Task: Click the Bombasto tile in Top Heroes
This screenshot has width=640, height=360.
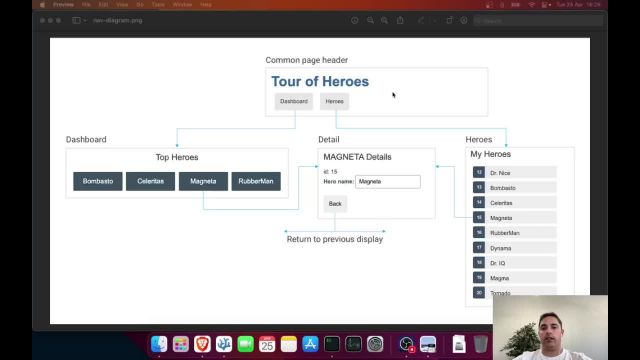Action: tap(98, 181)
